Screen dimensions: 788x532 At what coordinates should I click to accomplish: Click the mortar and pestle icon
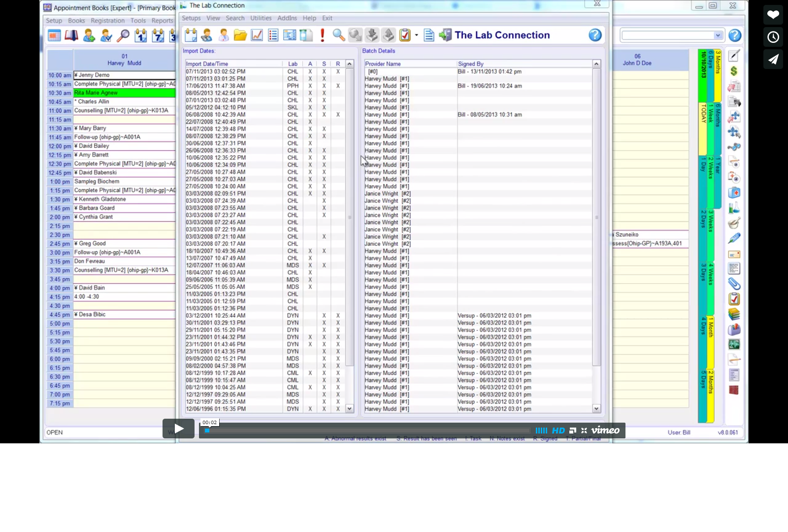[734, 223]
